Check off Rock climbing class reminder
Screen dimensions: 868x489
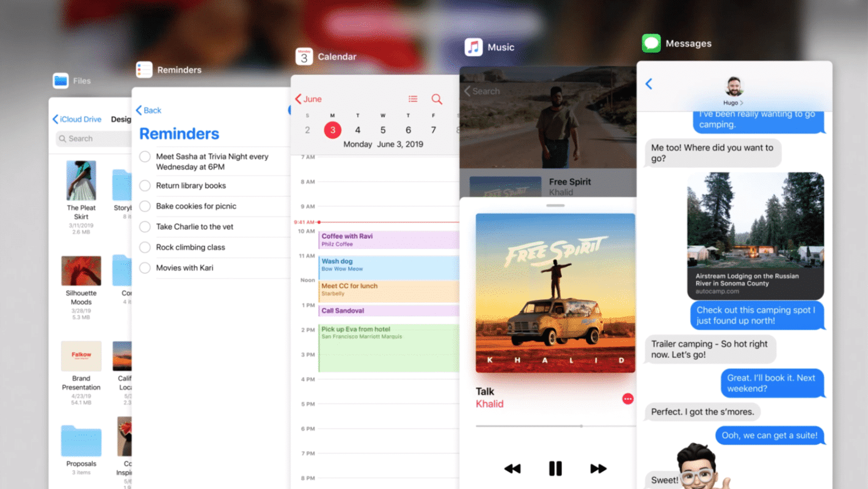(x=145, y=247)
